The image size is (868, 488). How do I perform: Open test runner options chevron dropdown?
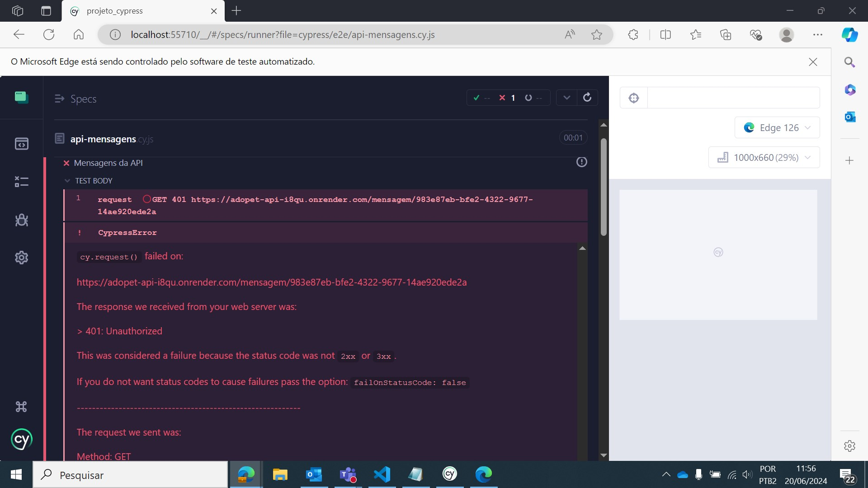[566, 98]
